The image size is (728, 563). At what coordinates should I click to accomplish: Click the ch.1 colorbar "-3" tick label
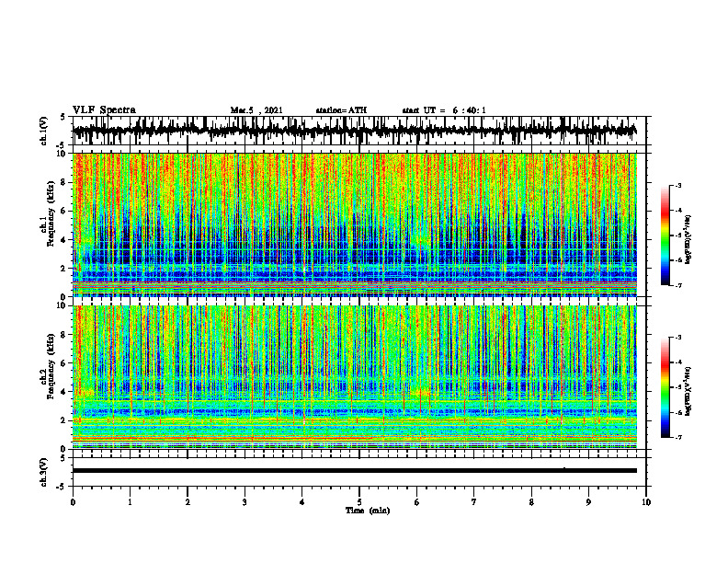point(678,185)
